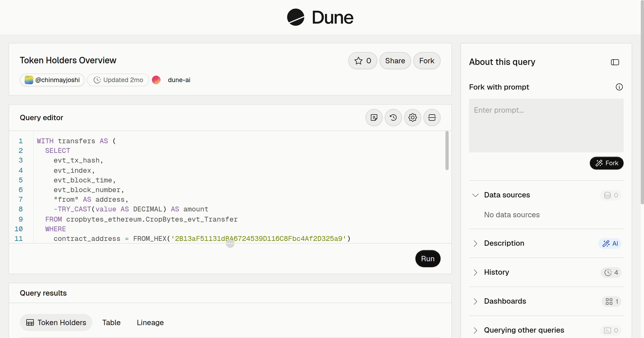Screen dimensions: 644x338
Task: Click the editor resize handle circle
Action: tap(230, 244)
